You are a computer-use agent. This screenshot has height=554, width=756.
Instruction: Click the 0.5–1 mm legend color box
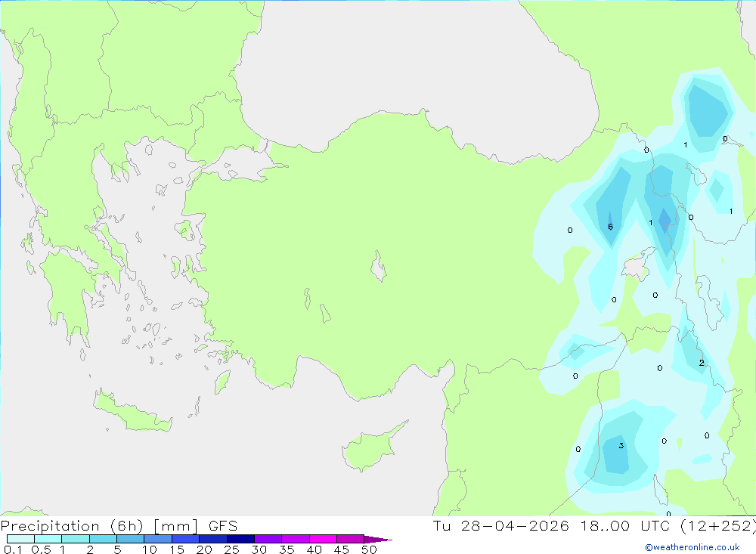[x=48, y=539]
